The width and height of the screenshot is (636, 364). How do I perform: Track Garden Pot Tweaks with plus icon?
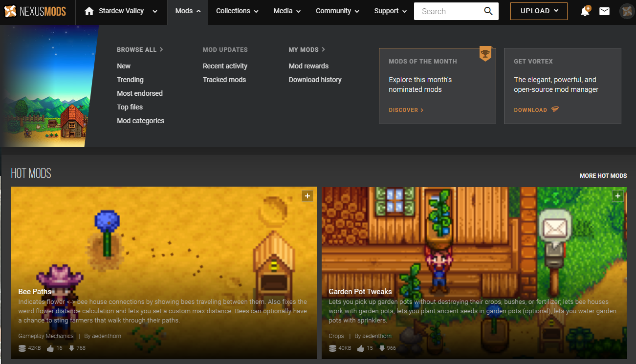(x=618, y=196)
